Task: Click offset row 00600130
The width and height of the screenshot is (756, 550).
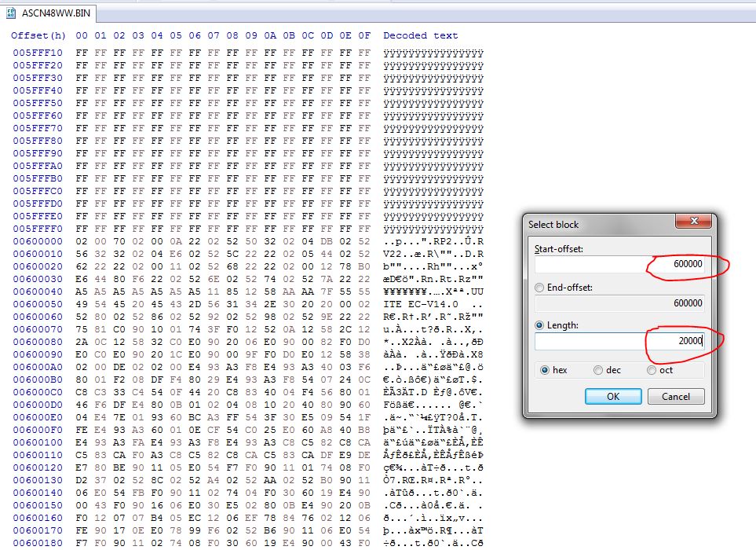Action: [x=38, y=480]
